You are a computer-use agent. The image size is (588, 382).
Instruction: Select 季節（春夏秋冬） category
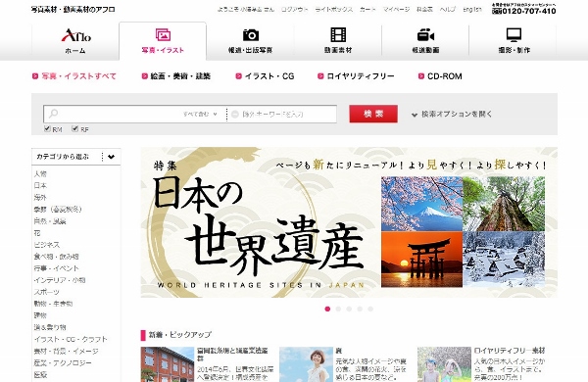pyautogui.click(x=58, y=210)
